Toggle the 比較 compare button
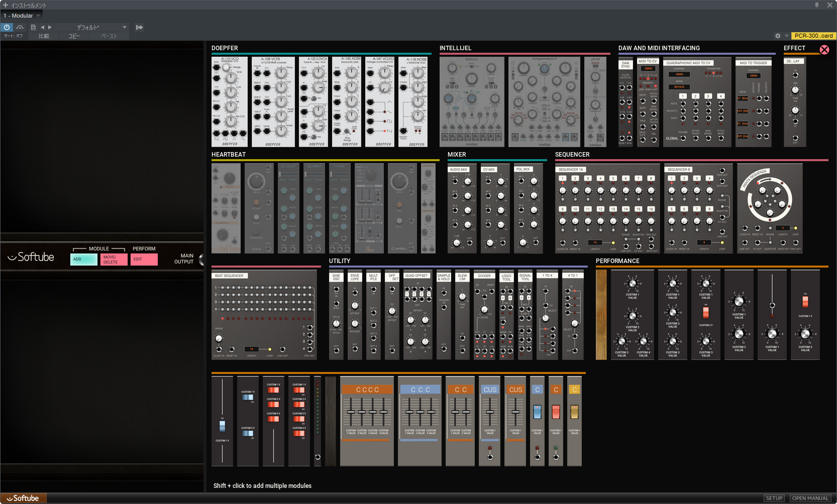Image resolution: width=837 pixels, height=504 pixels. pos(44,36)
